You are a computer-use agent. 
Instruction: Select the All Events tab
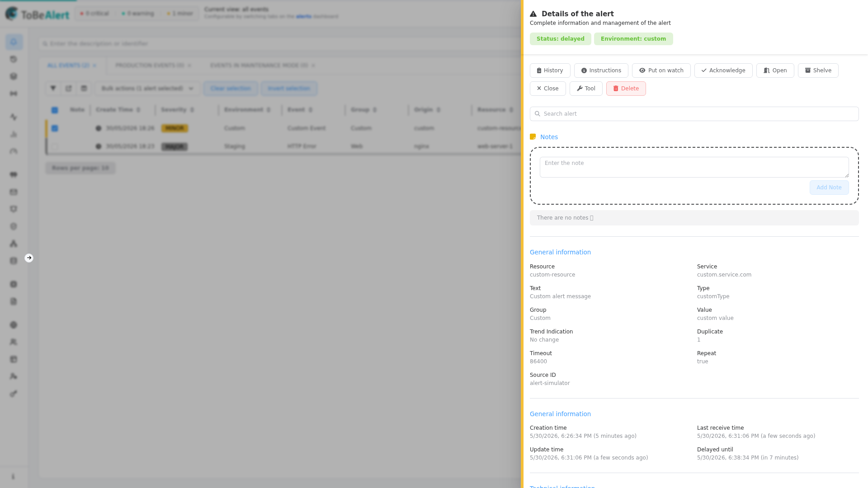click(68, 66)
